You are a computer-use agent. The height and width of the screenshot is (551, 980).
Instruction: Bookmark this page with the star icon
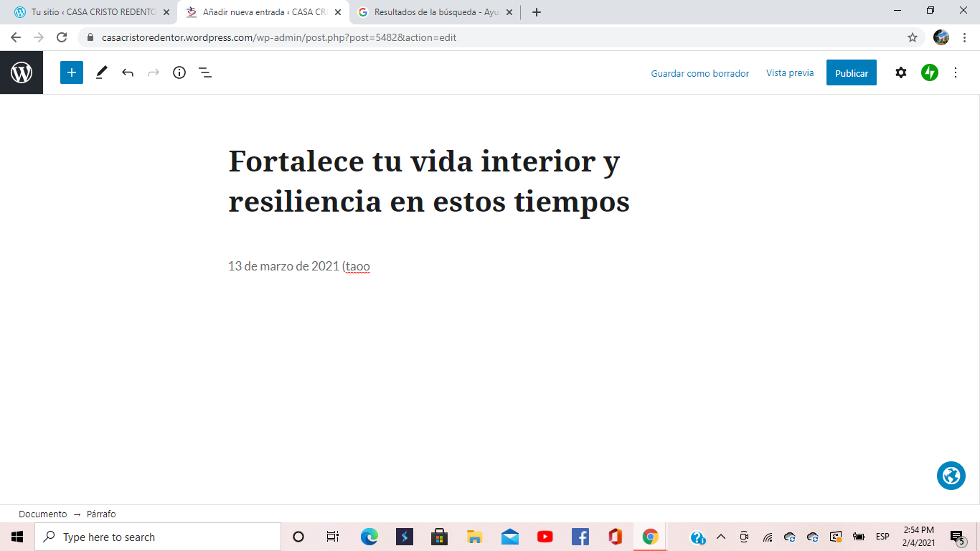[x=913, y=37]
